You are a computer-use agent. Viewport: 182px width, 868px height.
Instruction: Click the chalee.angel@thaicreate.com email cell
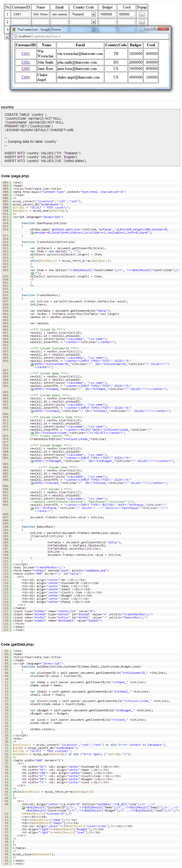click(80, 77)
